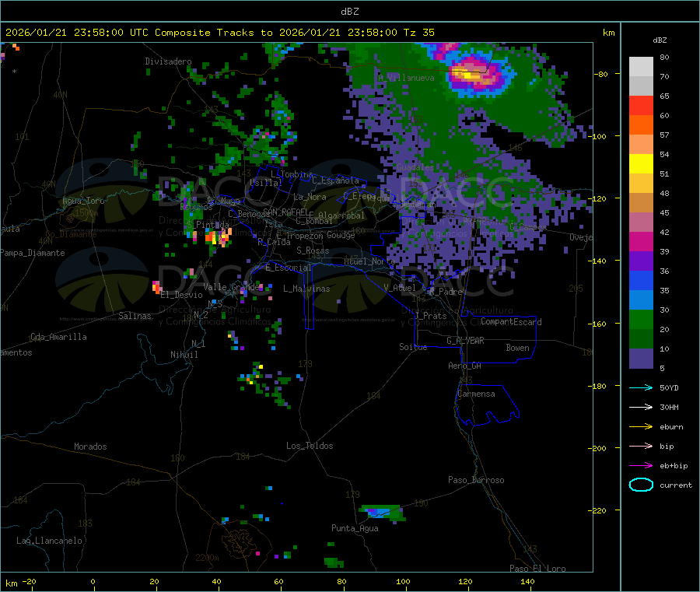Click the Pampa_Diamante map label
Image resolution: width=700 pixels, height=592 pixels.
pyautogui.click(x=32, y=253)
